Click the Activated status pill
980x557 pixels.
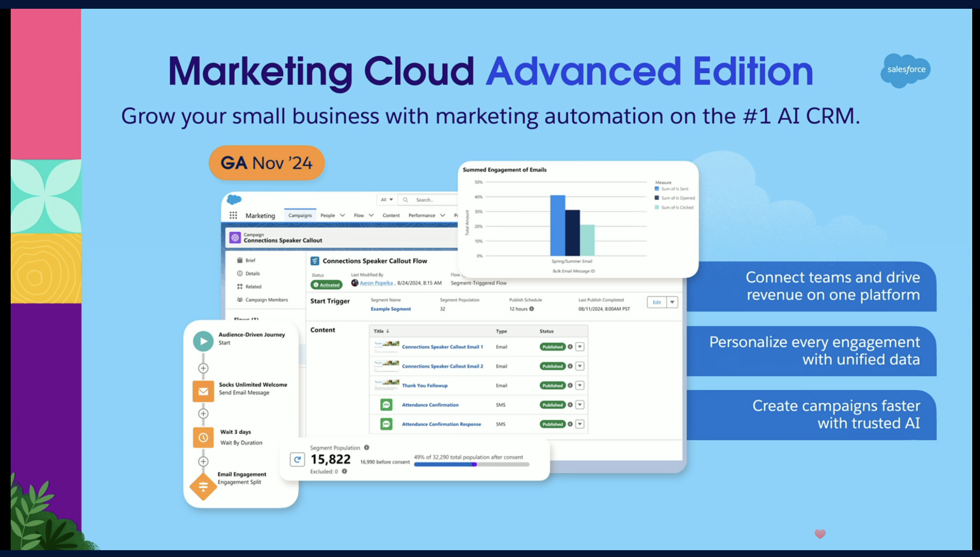pos(326,285)
